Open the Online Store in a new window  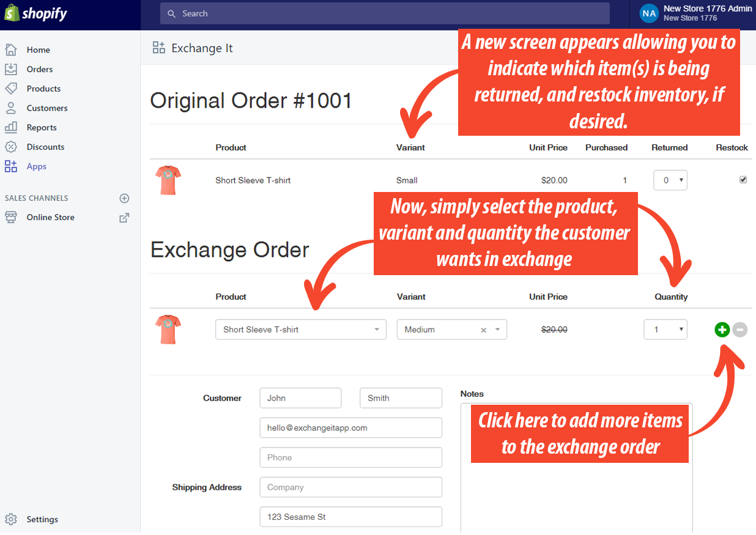pos(124,217)
